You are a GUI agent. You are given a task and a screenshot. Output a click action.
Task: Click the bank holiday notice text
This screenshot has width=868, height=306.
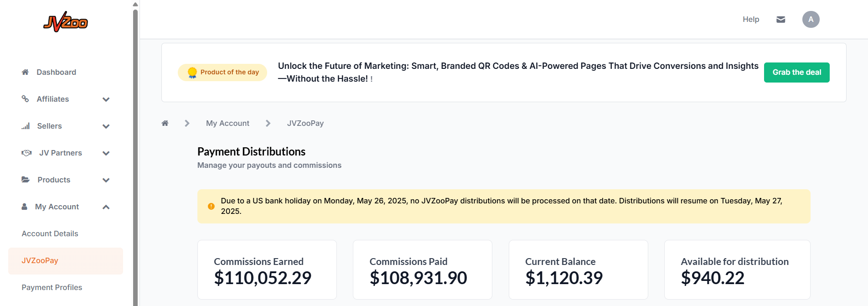(x=502, y=206)
